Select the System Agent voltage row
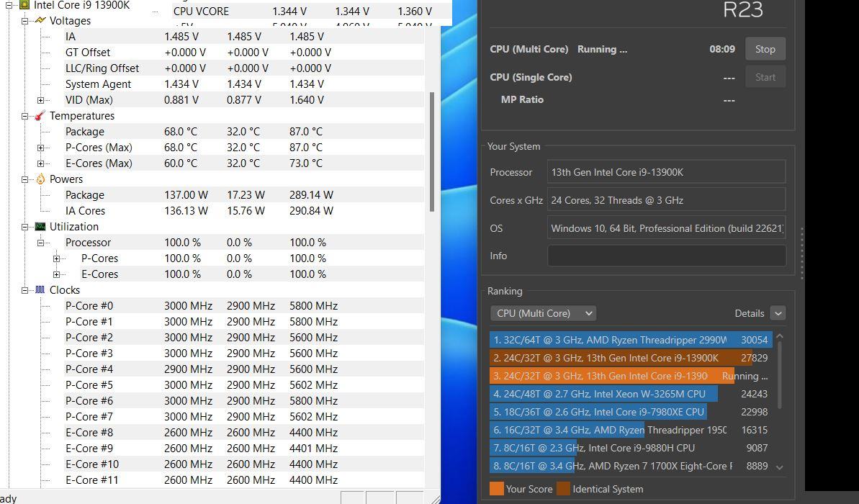 [x=244, y=84]
